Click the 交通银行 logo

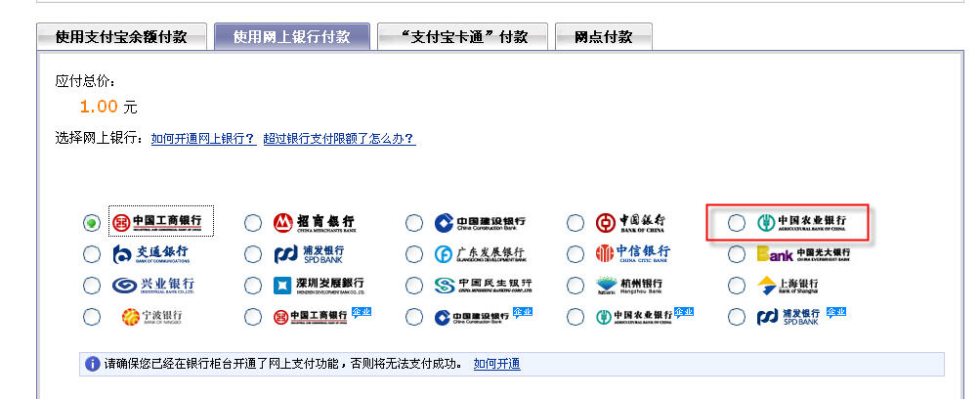point(150,254)
